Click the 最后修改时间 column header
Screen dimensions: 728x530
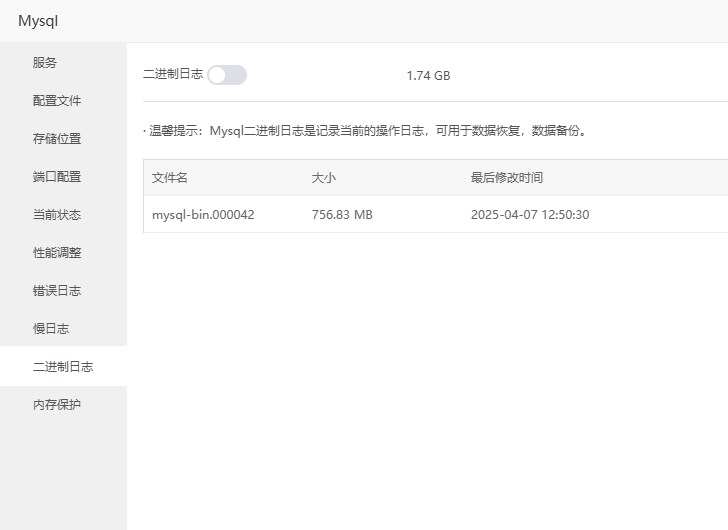point(507,178)
